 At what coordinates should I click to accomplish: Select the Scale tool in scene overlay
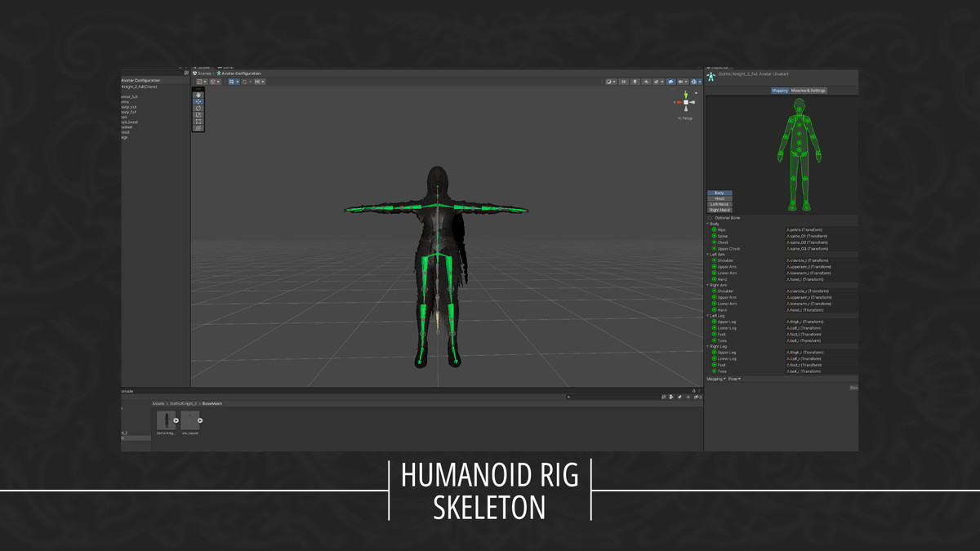198,114
